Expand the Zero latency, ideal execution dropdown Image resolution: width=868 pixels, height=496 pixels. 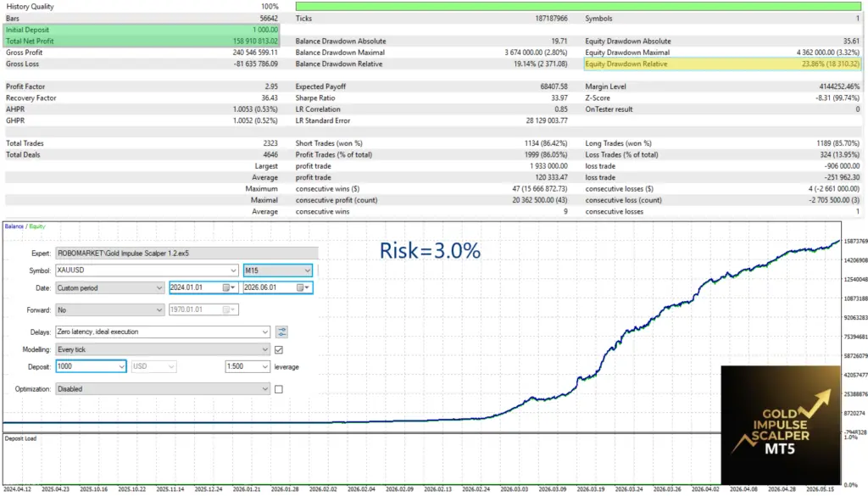tap(163, 332)
